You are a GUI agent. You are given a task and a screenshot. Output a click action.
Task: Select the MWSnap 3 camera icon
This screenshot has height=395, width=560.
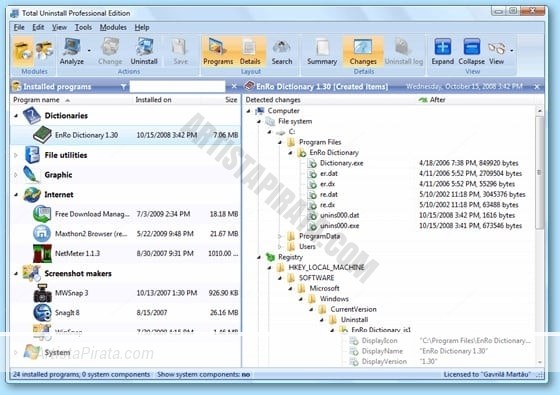(x=42, y=293)
